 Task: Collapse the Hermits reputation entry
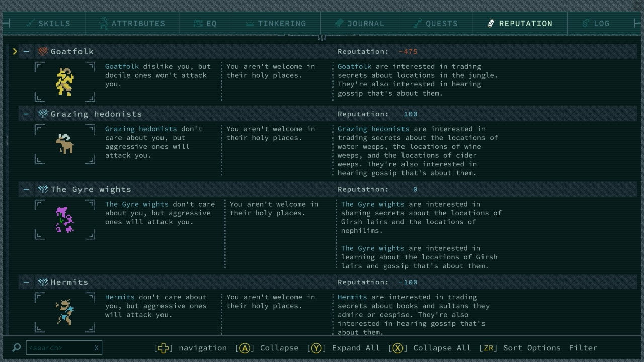click(26, 282)
